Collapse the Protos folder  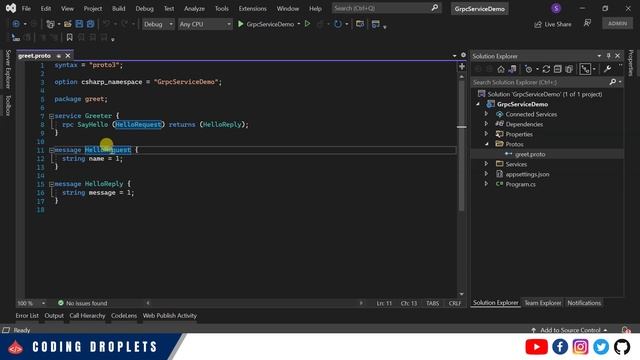coord(486,144)
